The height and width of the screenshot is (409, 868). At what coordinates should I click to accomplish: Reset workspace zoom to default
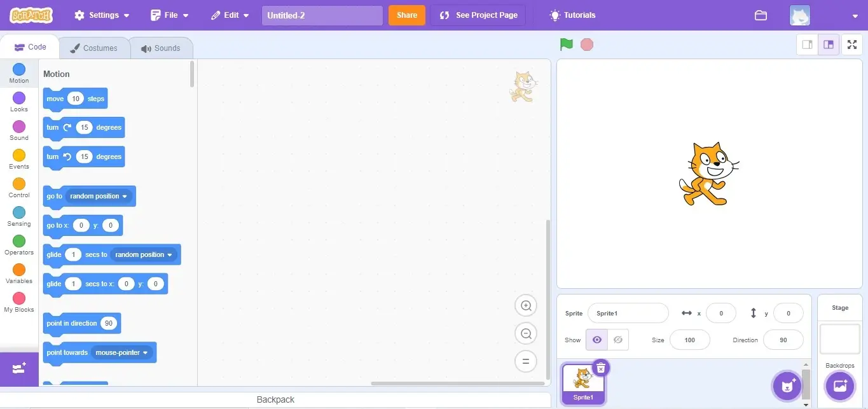click(x=526, y=361)
